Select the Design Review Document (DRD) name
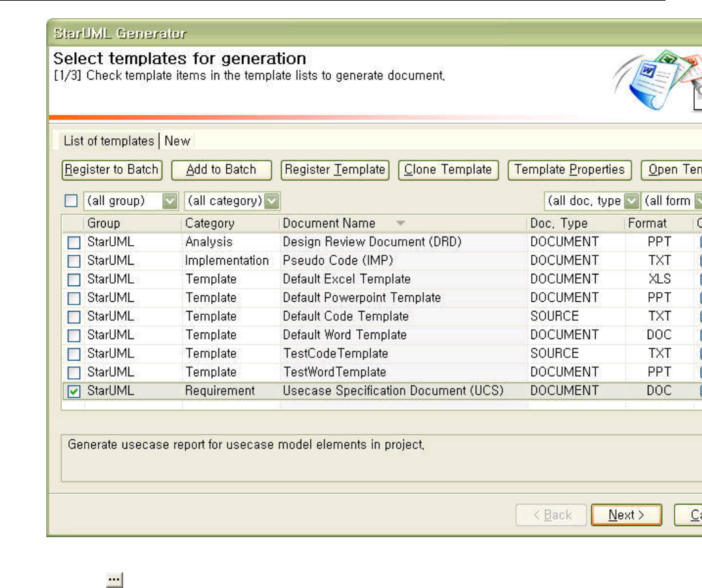The width and height of the screenshot is (702, 588). 372,242
